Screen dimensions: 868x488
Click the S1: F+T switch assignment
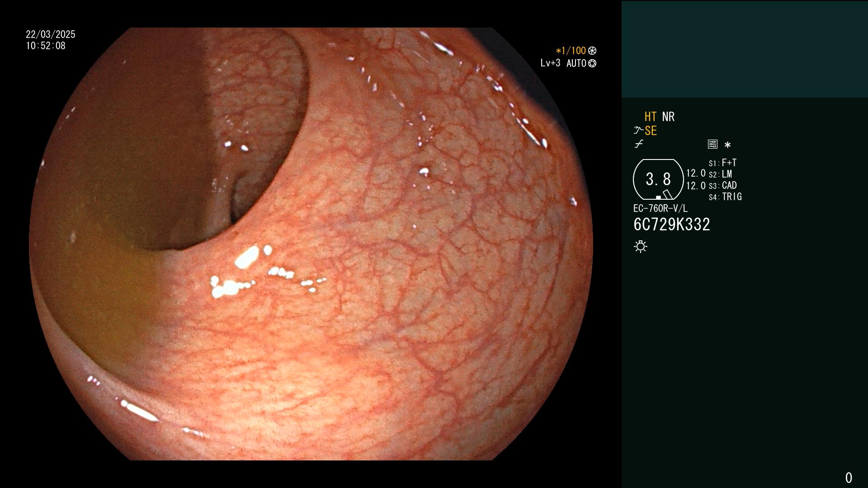pyautogui.click(x=723, y=163)
